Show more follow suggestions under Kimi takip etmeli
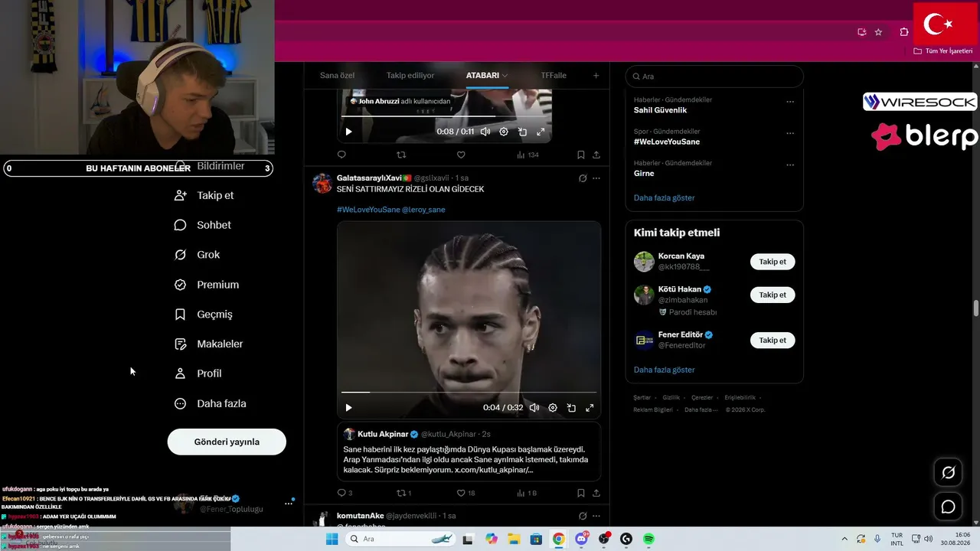Image resolution: width=980 pixels, height=551 pixels. tap(665, 370)
